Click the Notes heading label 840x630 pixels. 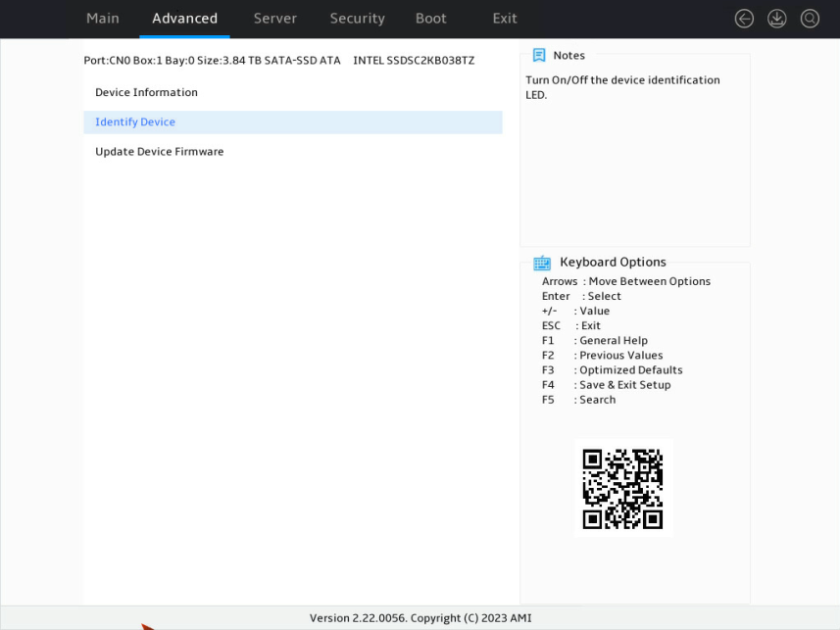568,55
